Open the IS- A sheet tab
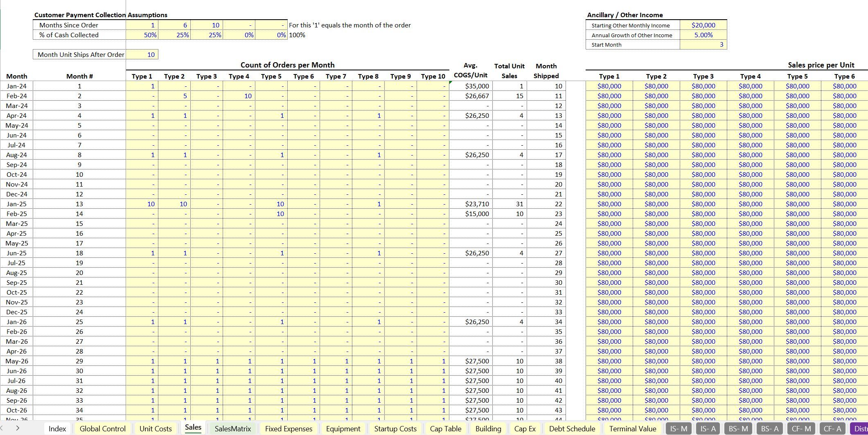Image resolution: width=868 pixels, height=435 pixels. tap(708, 428)
